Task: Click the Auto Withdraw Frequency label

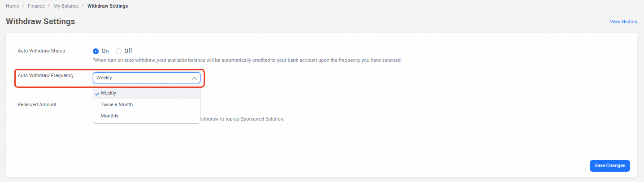Action: (x=45, y=75)
